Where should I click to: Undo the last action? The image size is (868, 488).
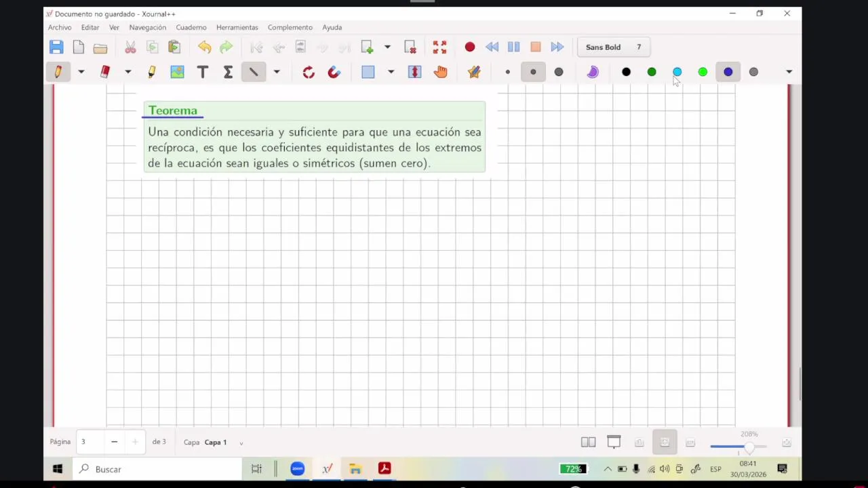click(x=204, y=47)
